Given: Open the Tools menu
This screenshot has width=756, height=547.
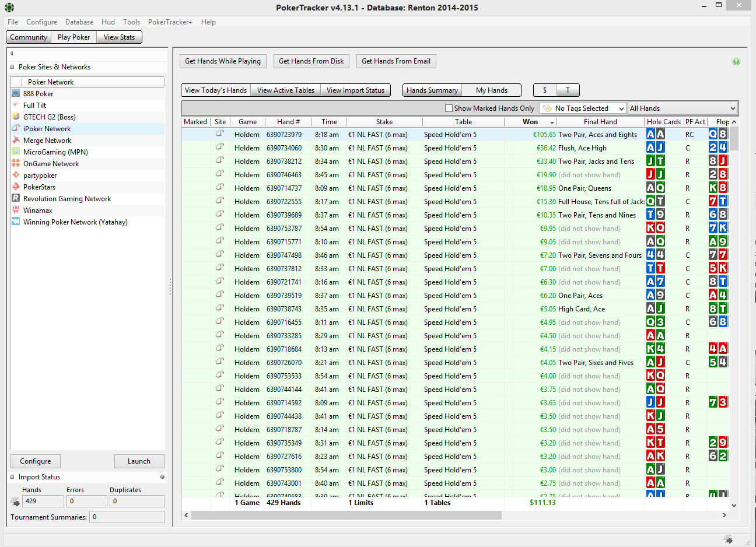Looking at the screenshot, I should 131,22.
